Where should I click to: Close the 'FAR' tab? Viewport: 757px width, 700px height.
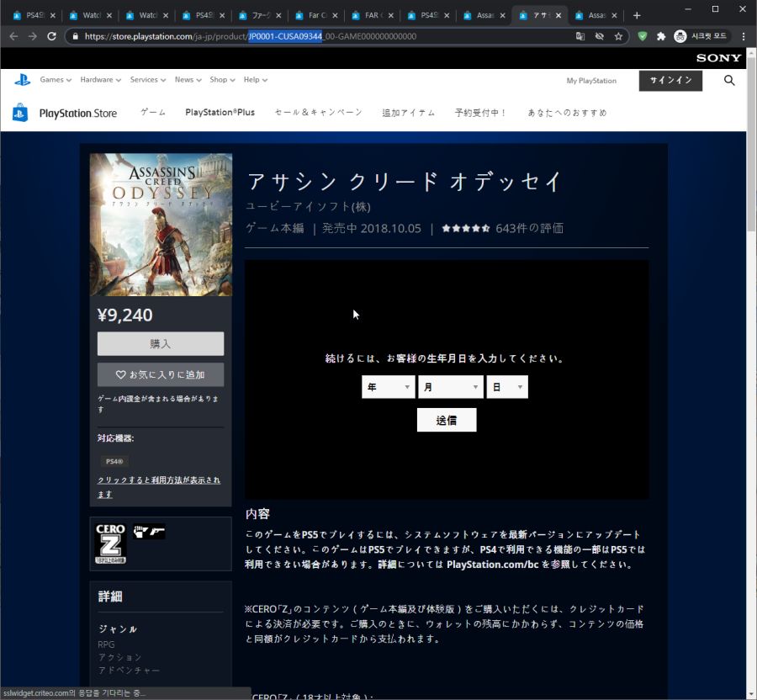click(390, 15)
